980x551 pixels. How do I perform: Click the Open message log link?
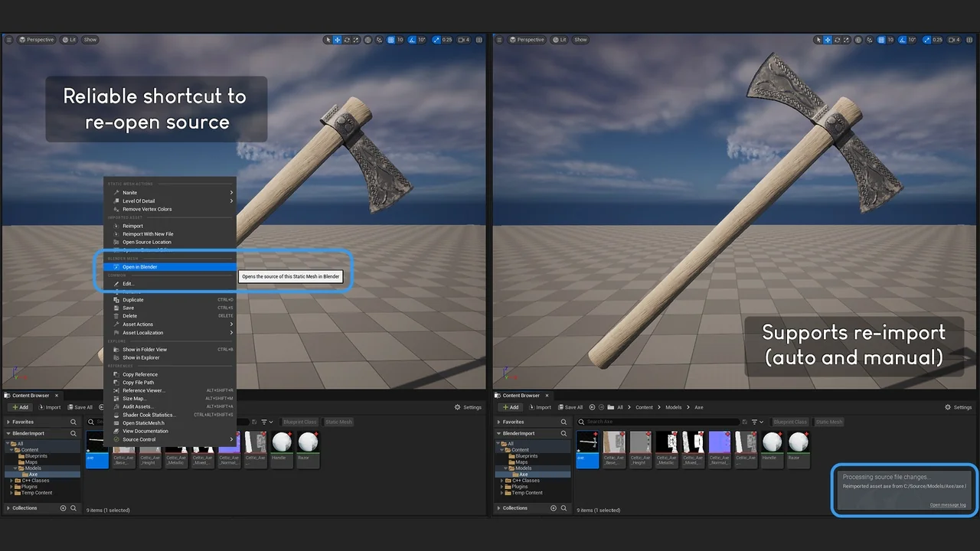(948, 505)
